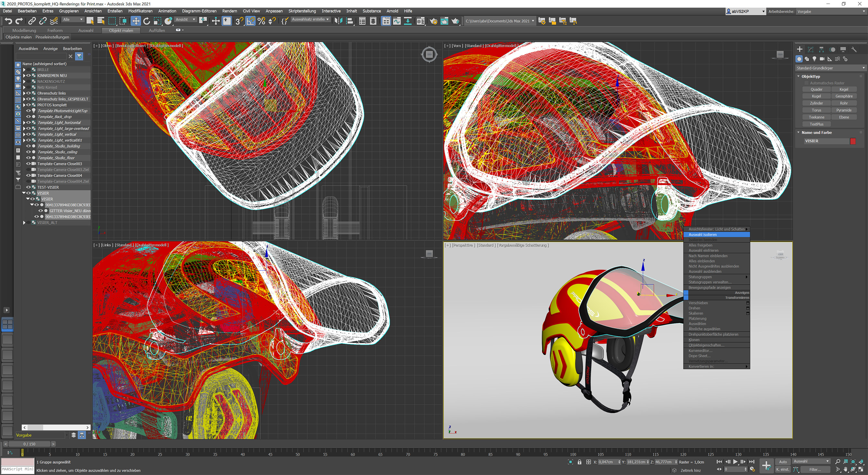The height and width of the screenshot is (475, 868).
Task: Click the Play animation button
Action: 735,461
